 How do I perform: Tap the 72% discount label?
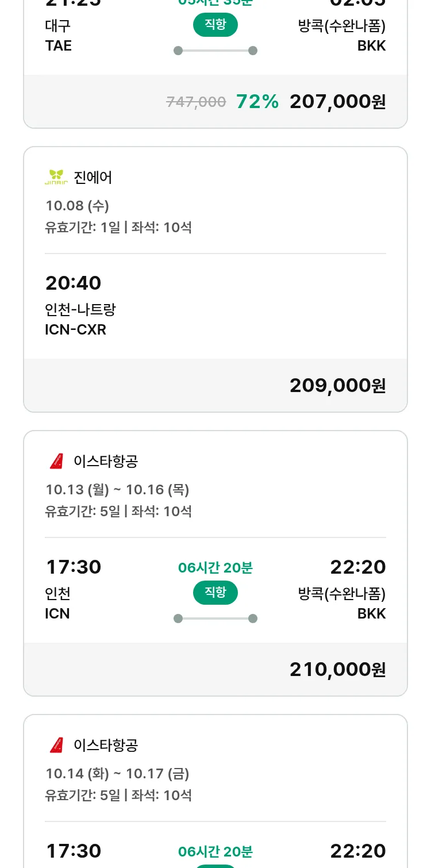coord(257,102)
